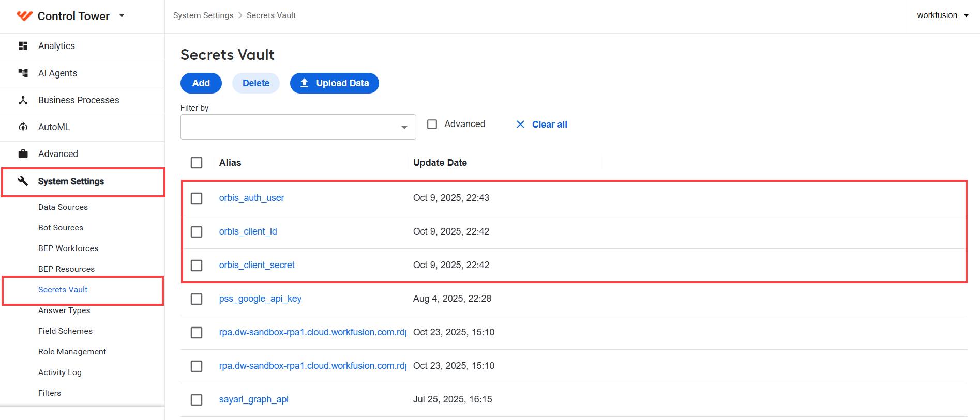This screenshot has width=980, height=420.
Task: Open BEP Workforces page
Action: tap(68, 248)
